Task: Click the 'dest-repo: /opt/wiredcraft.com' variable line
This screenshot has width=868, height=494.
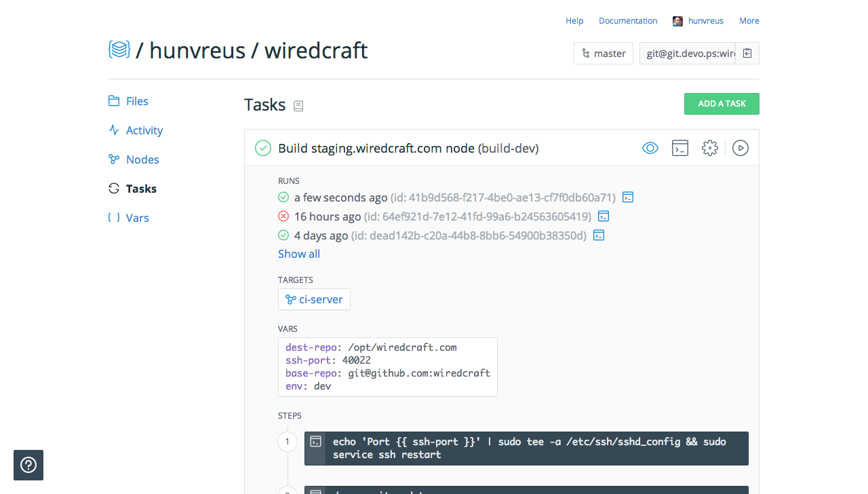Action: (371, 347)
